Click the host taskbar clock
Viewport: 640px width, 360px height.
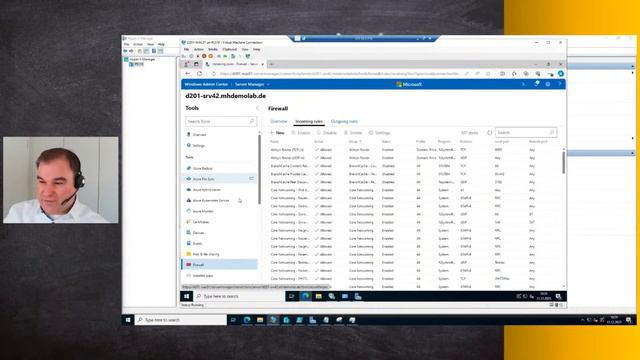click(x=614, y=320)
